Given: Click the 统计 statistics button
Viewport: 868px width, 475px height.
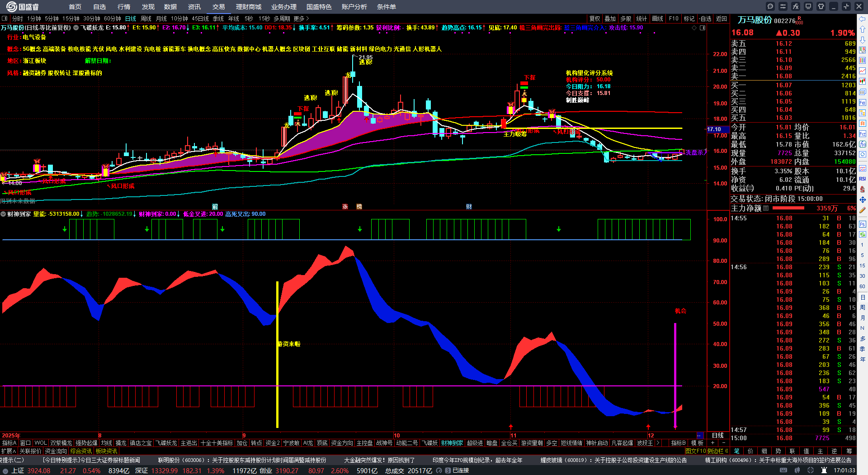Looking at the screenshot, I should 642,19.
